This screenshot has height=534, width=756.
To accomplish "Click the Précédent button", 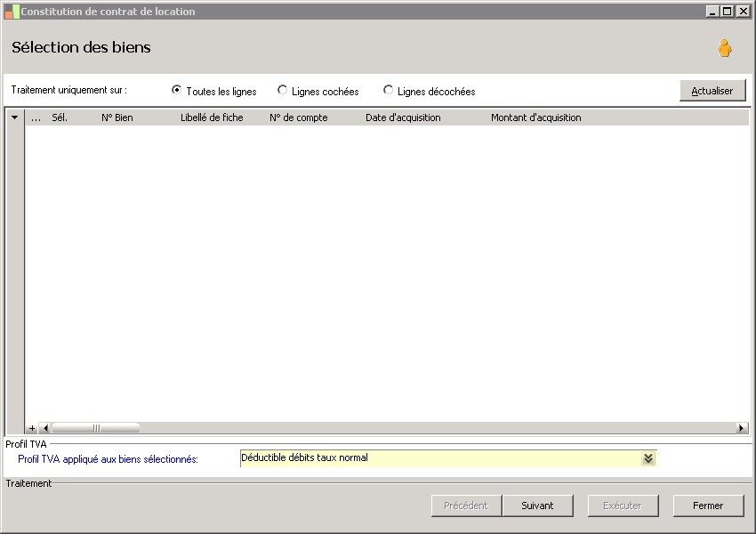I will [x=466, y=506].
